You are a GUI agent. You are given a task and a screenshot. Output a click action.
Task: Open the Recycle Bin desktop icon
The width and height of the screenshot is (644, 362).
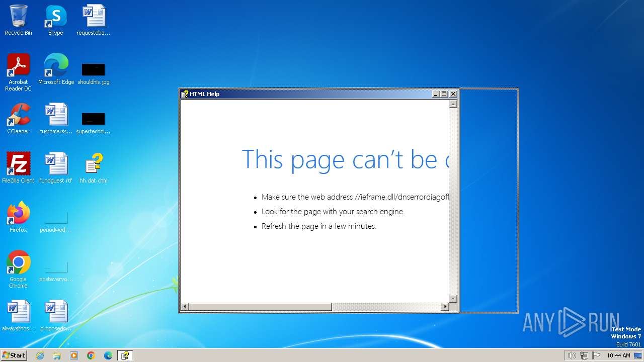18,20
